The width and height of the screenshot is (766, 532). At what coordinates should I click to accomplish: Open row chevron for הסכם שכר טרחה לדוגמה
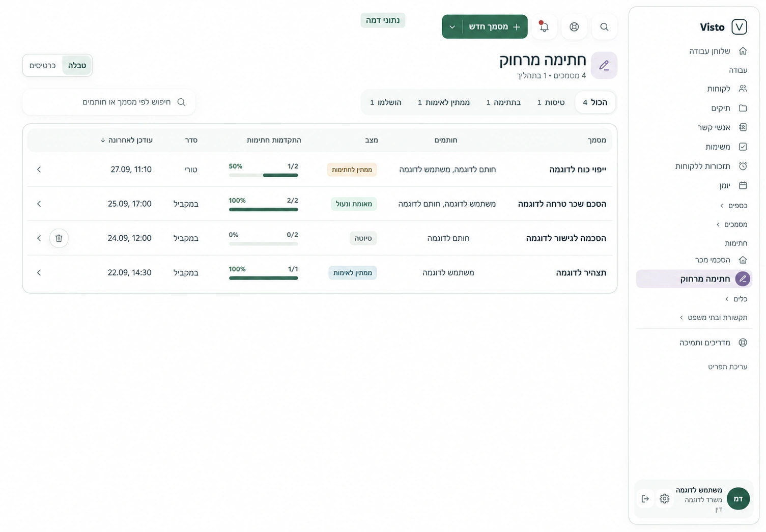point(39,204)
